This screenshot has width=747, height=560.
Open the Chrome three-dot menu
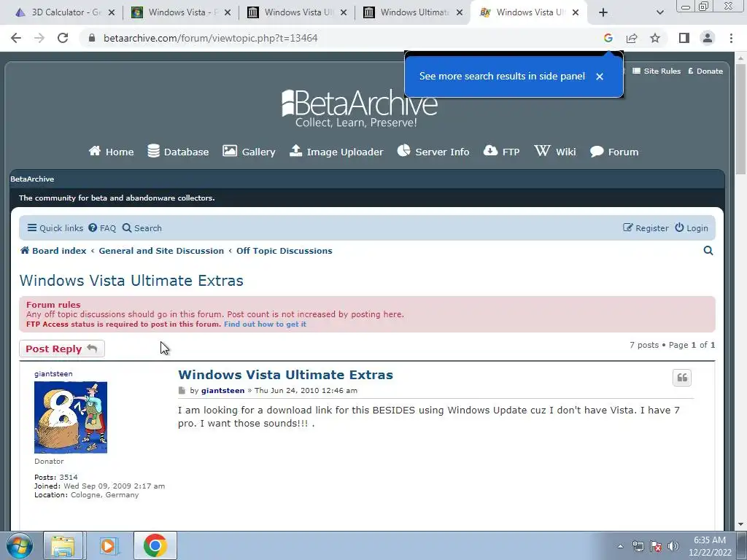[731, 38]
